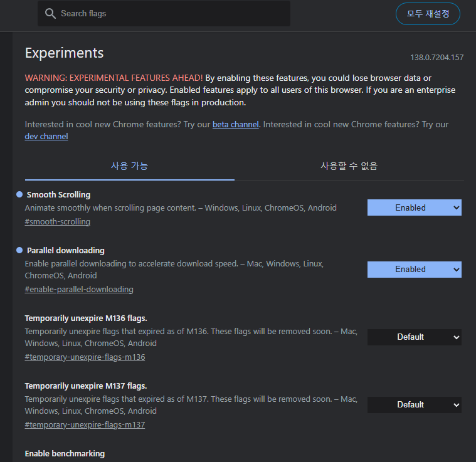Viewport: 476px width, 462px height.
Task: Click the blue dot beside Smooth Scrolling
Action: tap(19, 194)
